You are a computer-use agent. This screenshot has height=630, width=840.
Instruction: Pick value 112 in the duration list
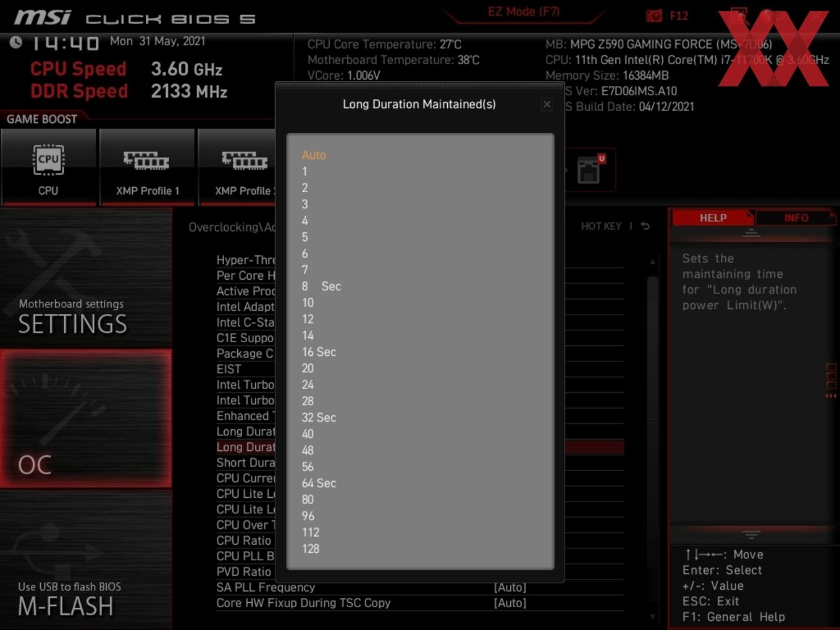point(311,532)
